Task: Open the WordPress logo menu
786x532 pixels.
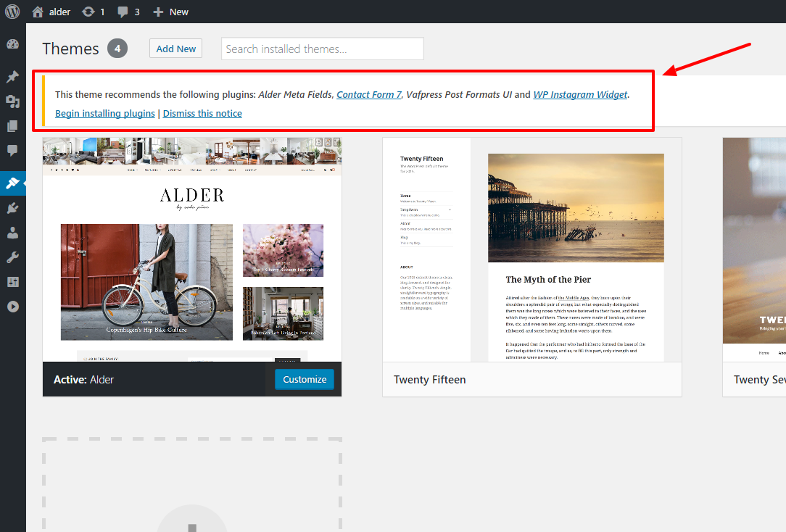Action: coord(12,12)
